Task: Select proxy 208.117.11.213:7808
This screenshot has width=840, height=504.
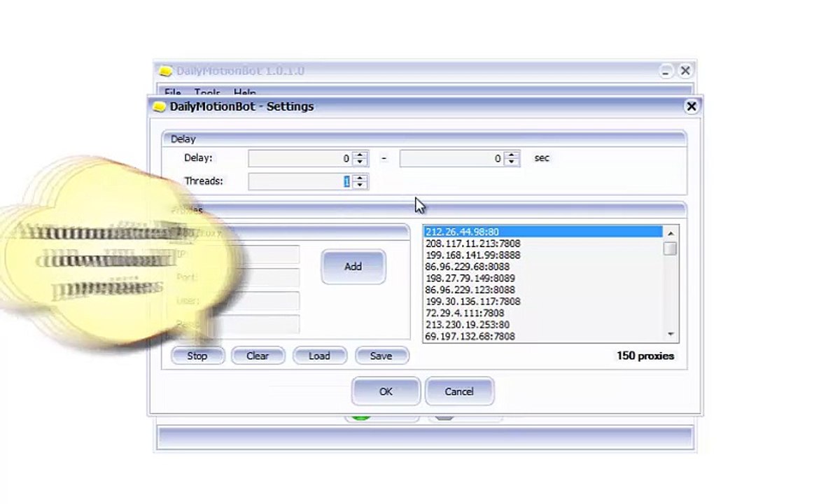Action: click(543, 244)
